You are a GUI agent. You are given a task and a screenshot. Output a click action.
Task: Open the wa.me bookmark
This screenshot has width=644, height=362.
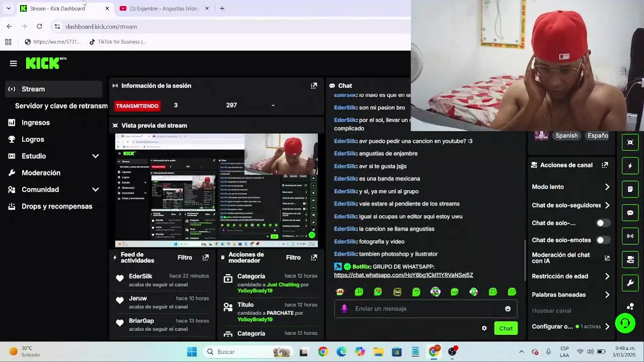pyautogui.click(x=52, y=42)
